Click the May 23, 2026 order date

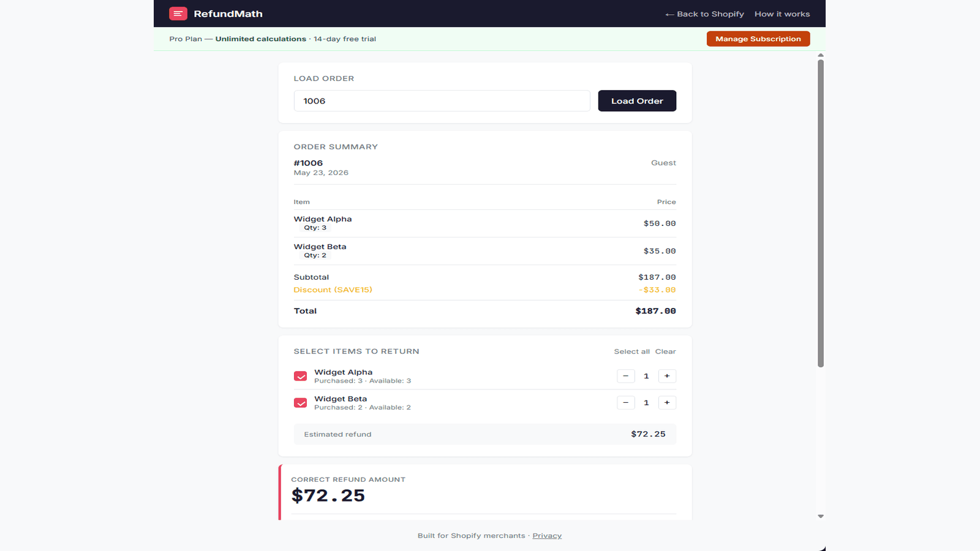(321, 173)
